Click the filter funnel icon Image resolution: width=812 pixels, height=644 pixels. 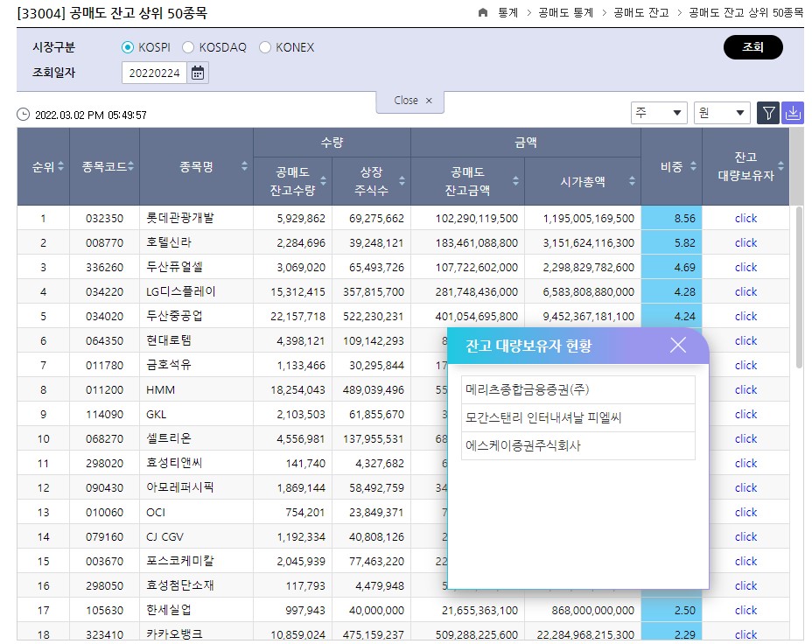pos(768,113)
